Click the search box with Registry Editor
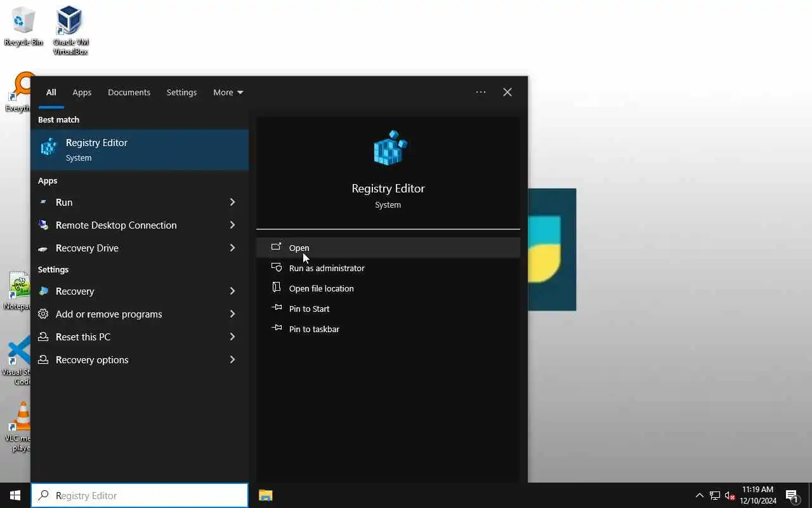 pyautogui.click(x=140, y=495)
